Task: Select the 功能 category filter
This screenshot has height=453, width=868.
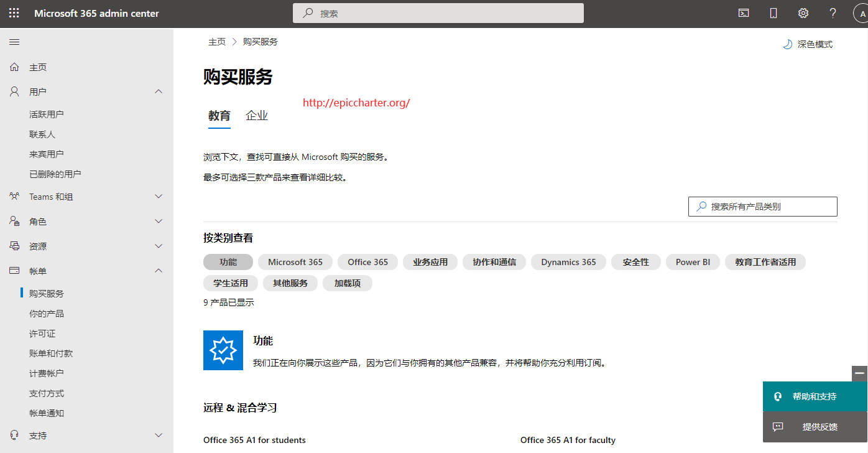Action: pyautogui.click(x=228, y=262)
